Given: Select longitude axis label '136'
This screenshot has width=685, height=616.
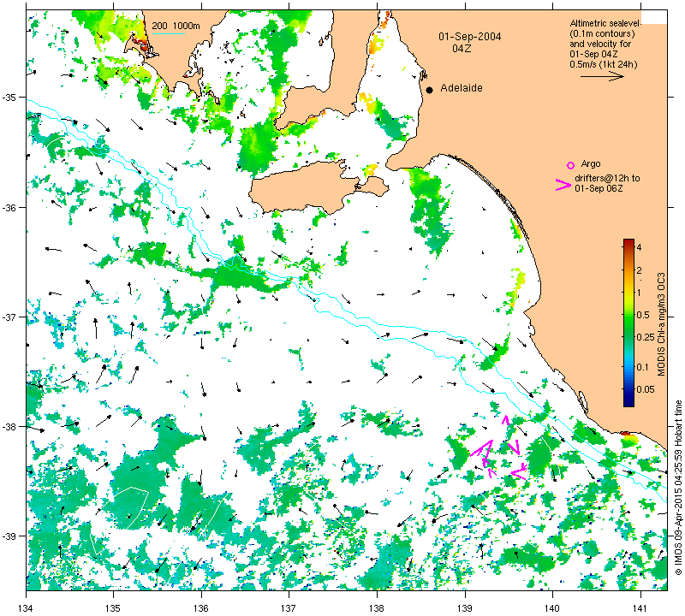Looking at the screenshot, I should pyautogui.click(x=201, y=607).
